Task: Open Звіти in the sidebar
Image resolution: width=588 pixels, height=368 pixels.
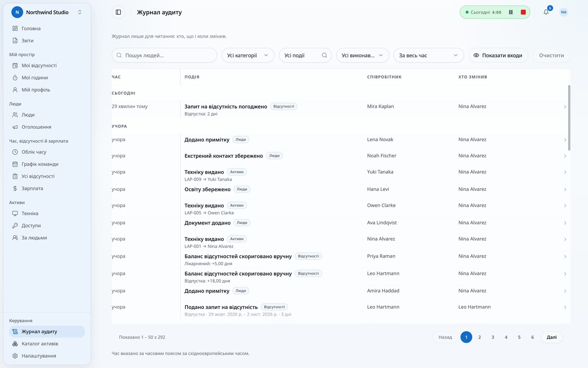Action: (47, 40)
